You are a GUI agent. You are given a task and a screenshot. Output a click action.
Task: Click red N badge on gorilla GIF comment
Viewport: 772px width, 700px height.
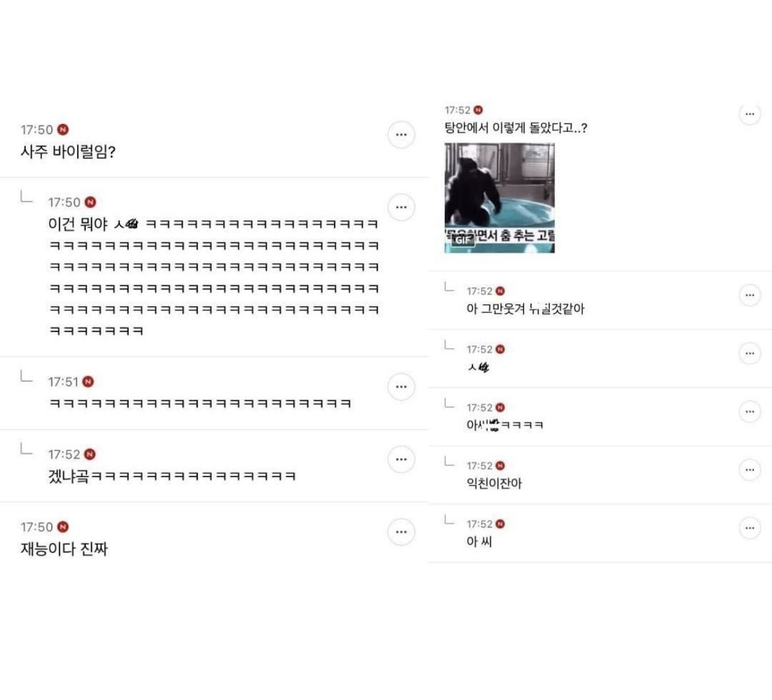(478, 110)
